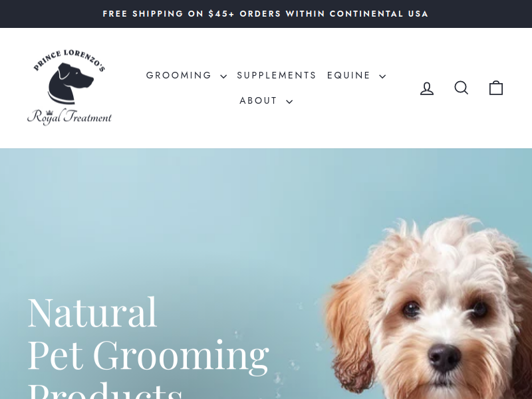Click the Royal Treatment script text
The width and height of the screenshot is (532, 399).
coord(70,117)
